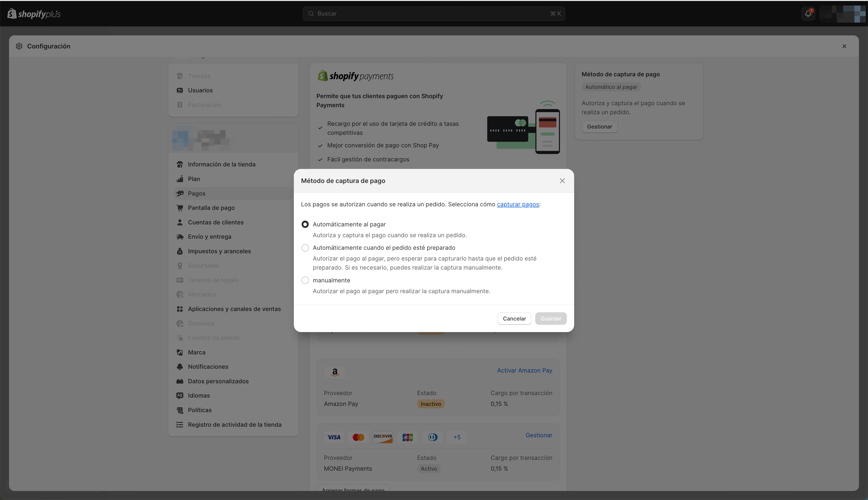Image resolution: width=868 pixels, height=500 pixels.
Task: Click the Idiomas translation icon
Action: (180, 396)
